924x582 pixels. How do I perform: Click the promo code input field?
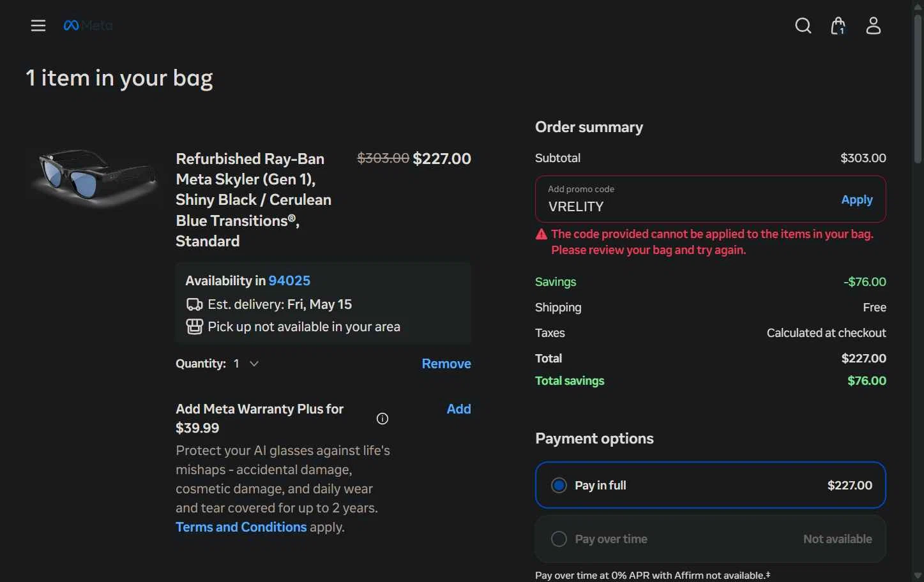pos(690,199)
